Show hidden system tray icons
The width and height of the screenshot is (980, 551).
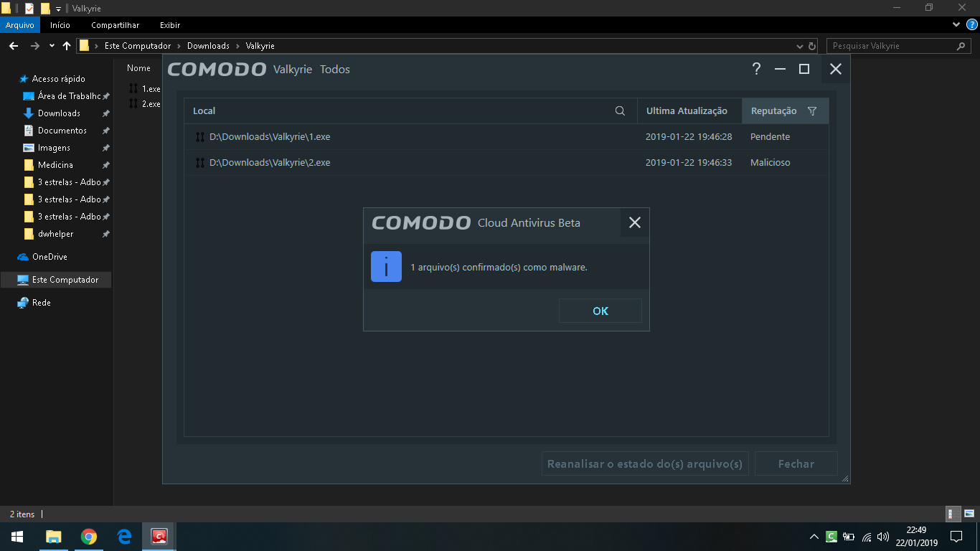pyautogui.click(x=814, y=537)
